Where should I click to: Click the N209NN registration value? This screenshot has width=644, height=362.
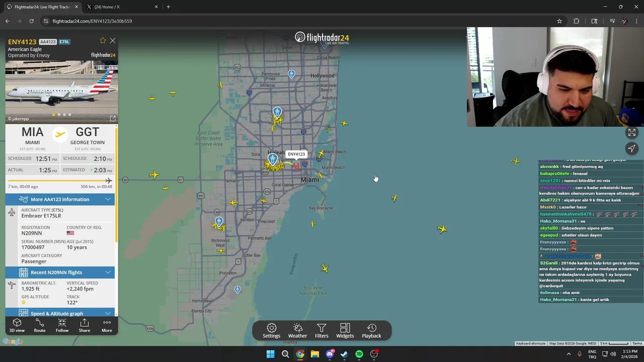coord(32,233)
